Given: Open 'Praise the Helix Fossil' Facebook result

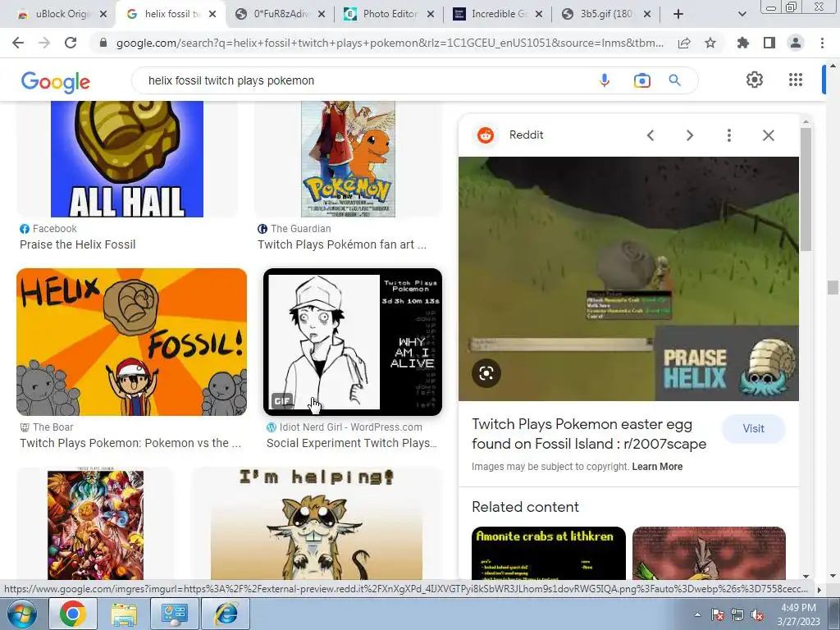Looking at the screenshot, I should pos(78,244).
